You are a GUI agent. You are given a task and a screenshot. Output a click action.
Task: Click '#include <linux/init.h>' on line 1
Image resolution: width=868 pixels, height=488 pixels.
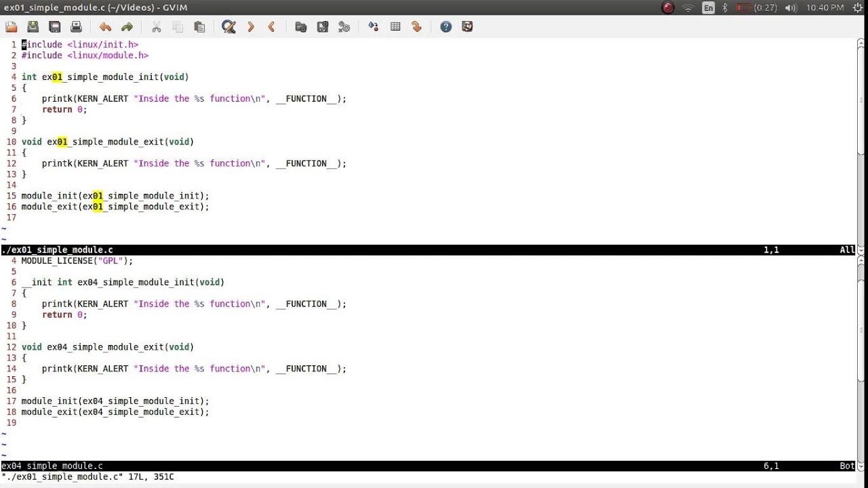tap(80, 45)
